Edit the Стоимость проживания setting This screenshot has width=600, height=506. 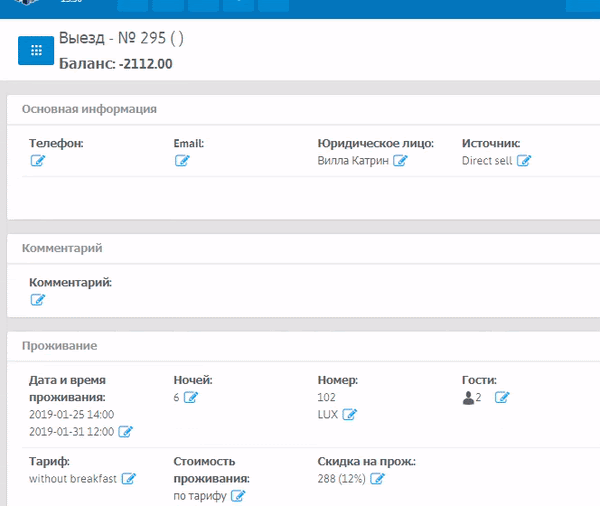point(238,496)
